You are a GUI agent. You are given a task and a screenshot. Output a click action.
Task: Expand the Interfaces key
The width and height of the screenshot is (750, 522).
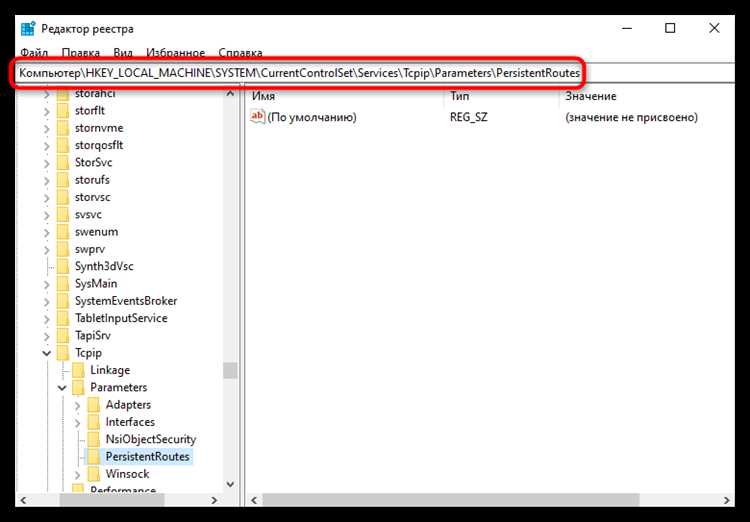[x=77, y=422]
